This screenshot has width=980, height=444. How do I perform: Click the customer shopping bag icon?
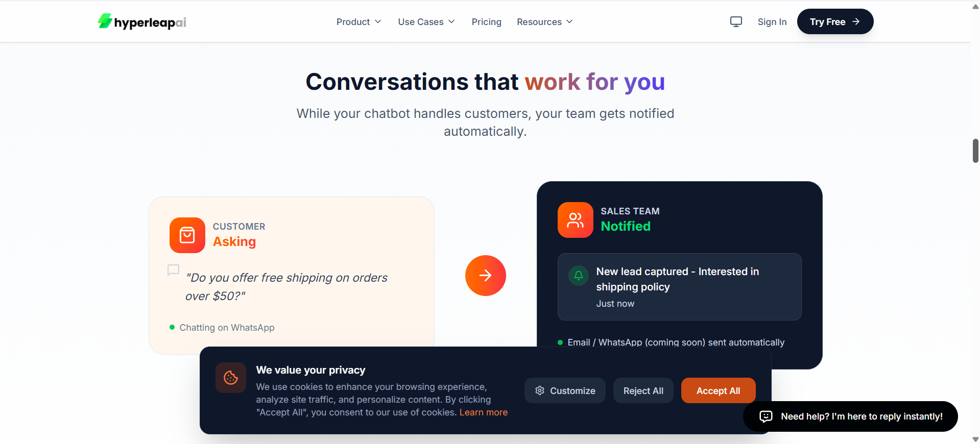(187, 235)
